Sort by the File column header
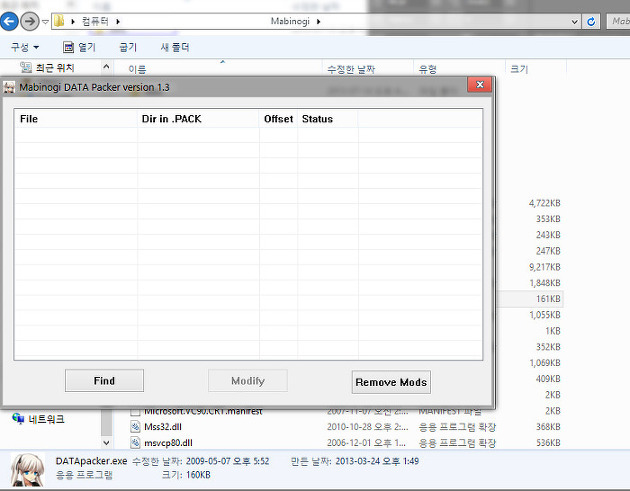 [76, 119]
